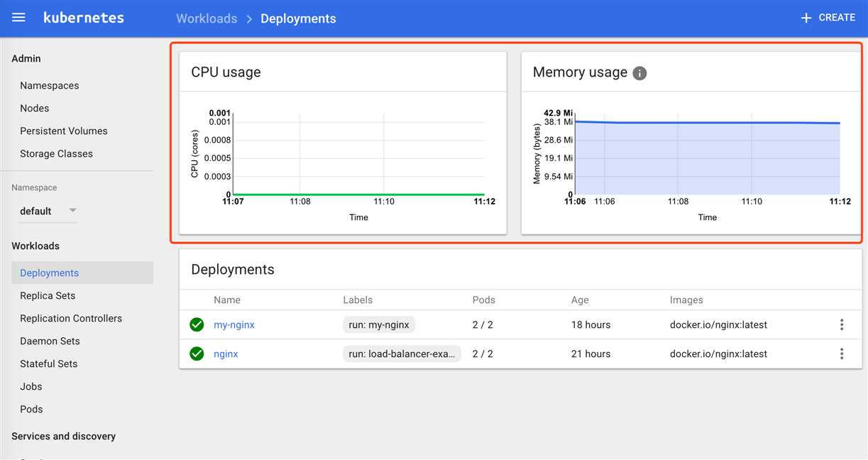This screenshot has height=460, width=868.
Task: Open Pods in Workloads
Action: 31,409
